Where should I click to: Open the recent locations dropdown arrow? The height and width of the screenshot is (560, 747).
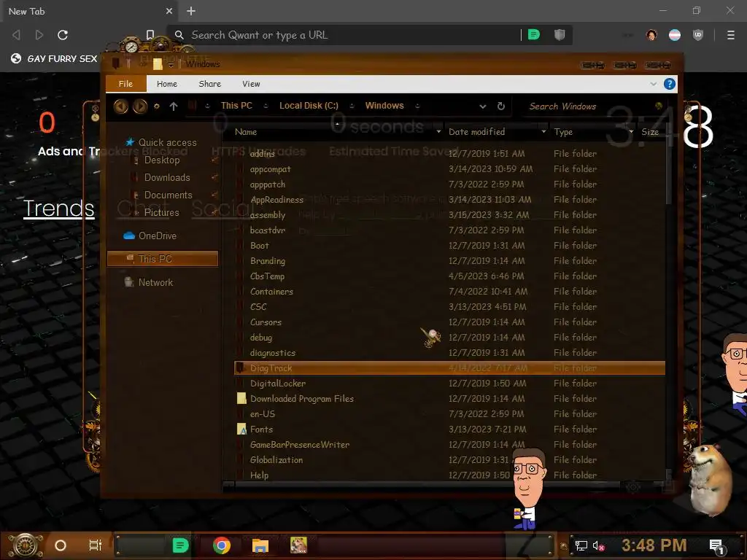pyautogui.click(x=157, y=106)
